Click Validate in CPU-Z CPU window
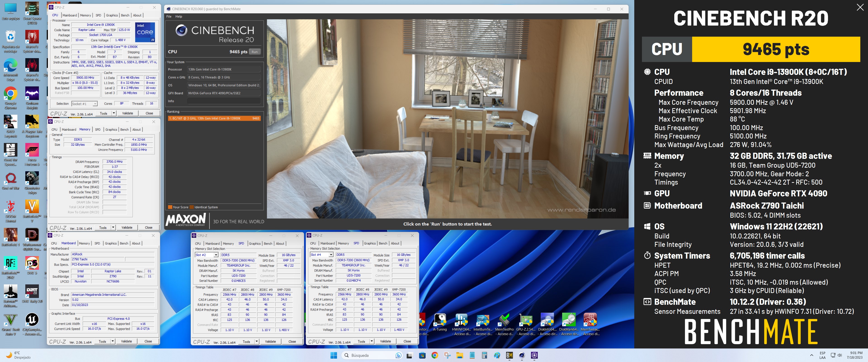The width and height of the screenshot is (868, 362). point(127,113)
